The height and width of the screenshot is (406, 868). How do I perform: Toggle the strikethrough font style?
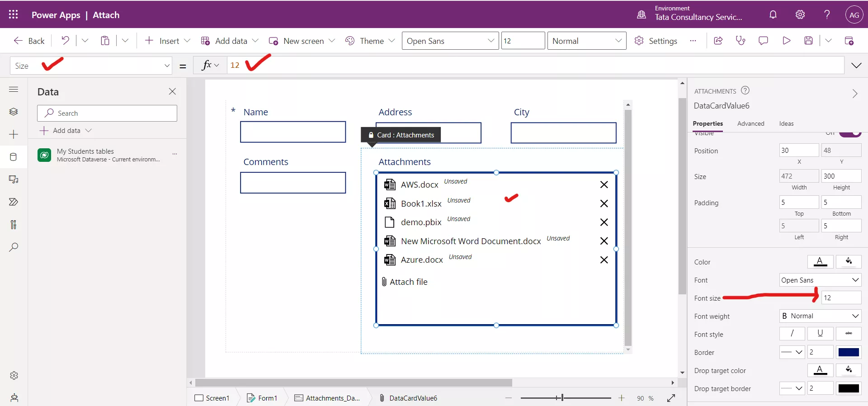click(x=849, y=334)
